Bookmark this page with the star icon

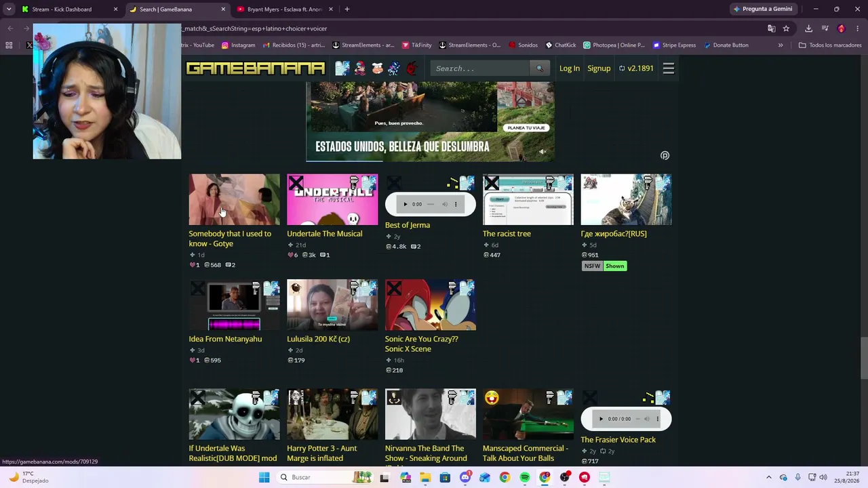pos(786,28)
